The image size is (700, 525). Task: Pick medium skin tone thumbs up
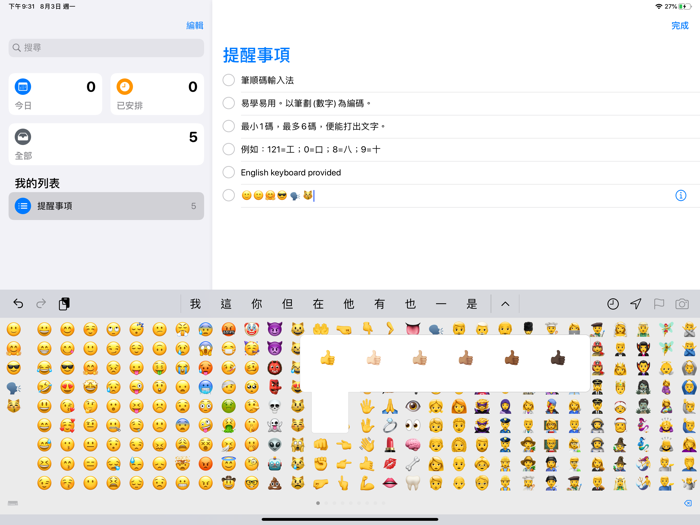466,358
